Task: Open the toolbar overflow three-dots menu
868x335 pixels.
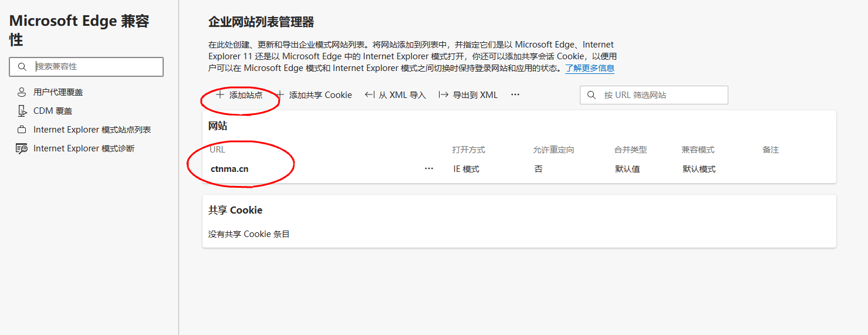Action: [x=515, y=94]
